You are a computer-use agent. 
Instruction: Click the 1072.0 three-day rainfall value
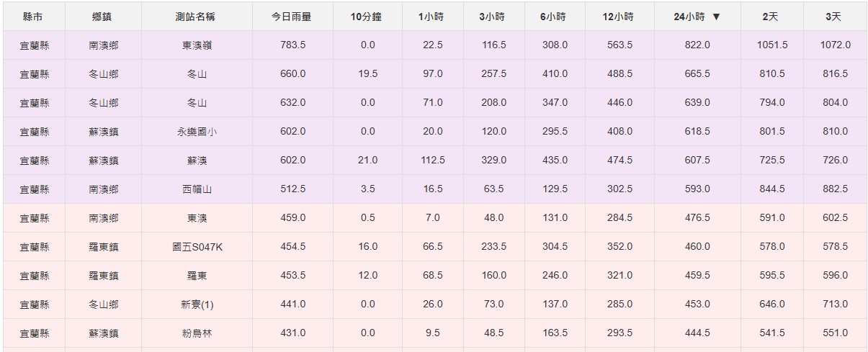[x=835, y=45]
